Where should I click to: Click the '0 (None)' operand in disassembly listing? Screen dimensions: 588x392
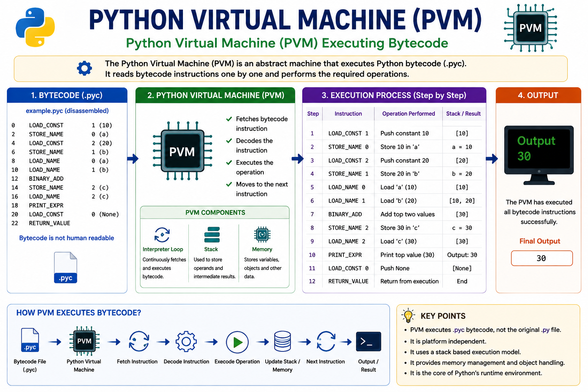pyautogui.click(x=105, y=214)
